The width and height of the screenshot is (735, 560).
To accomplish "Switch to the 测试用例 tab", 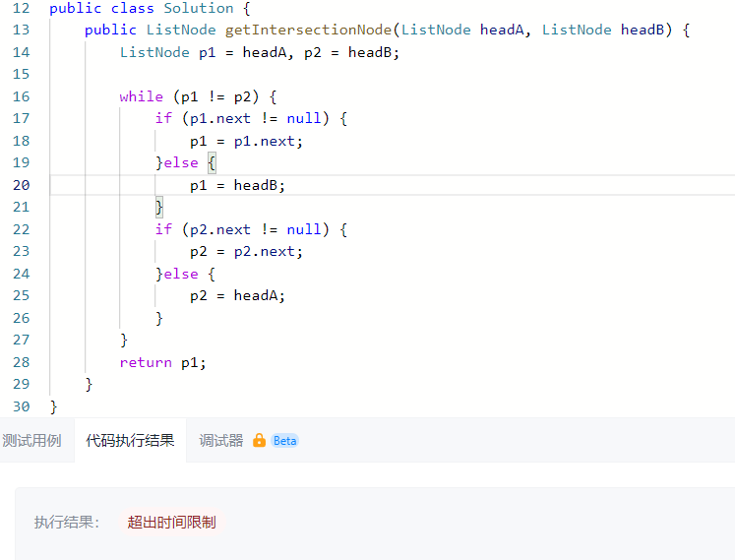I will pos(31,440).
